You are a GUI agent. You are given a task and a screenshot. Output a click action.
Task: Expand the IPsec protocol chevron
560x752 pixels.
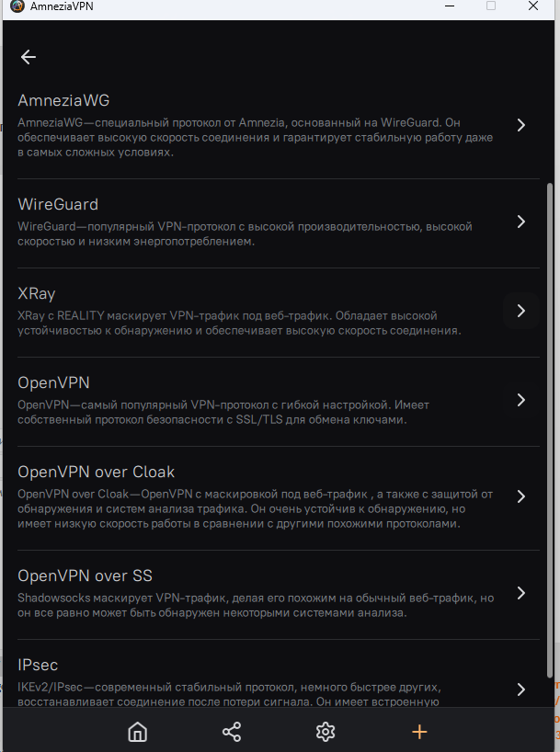point(521,689)
